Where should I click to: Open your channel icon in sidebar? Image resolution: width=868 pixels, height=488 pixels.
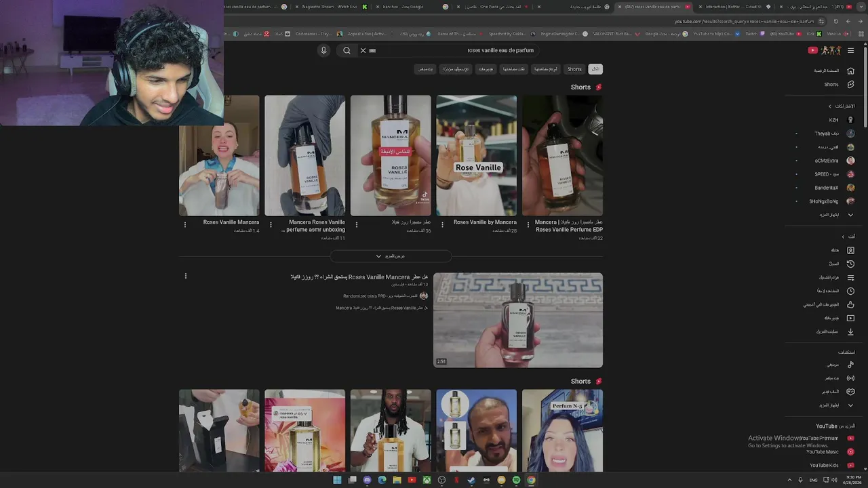[850, 250]
